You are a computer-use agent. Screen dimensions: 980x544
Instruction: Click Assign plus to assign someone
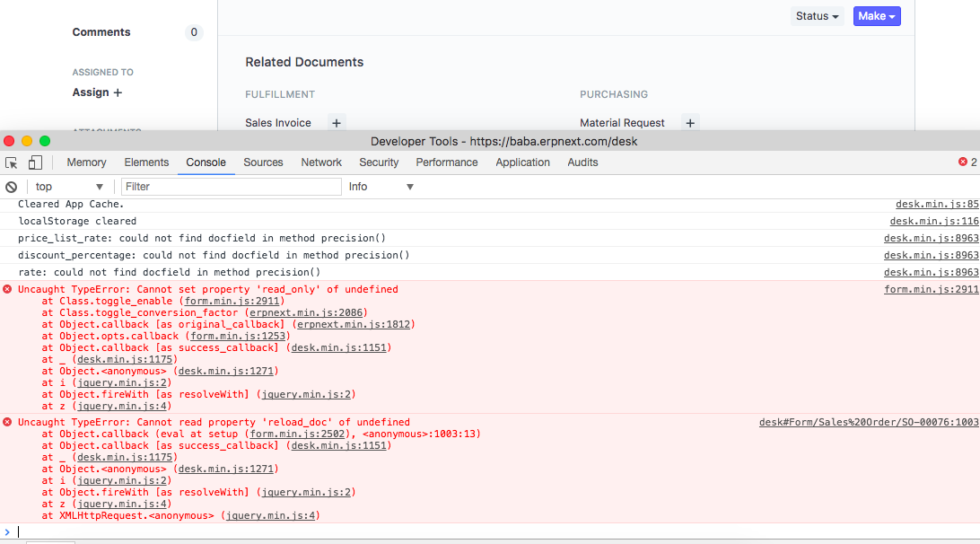(119, 92)
